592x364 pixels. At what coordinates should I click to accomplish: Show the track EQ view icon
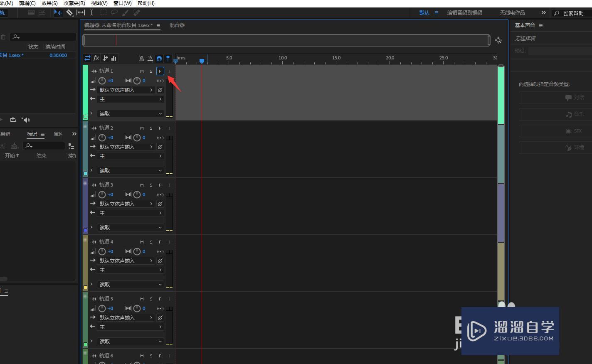(x=114, y=58)
